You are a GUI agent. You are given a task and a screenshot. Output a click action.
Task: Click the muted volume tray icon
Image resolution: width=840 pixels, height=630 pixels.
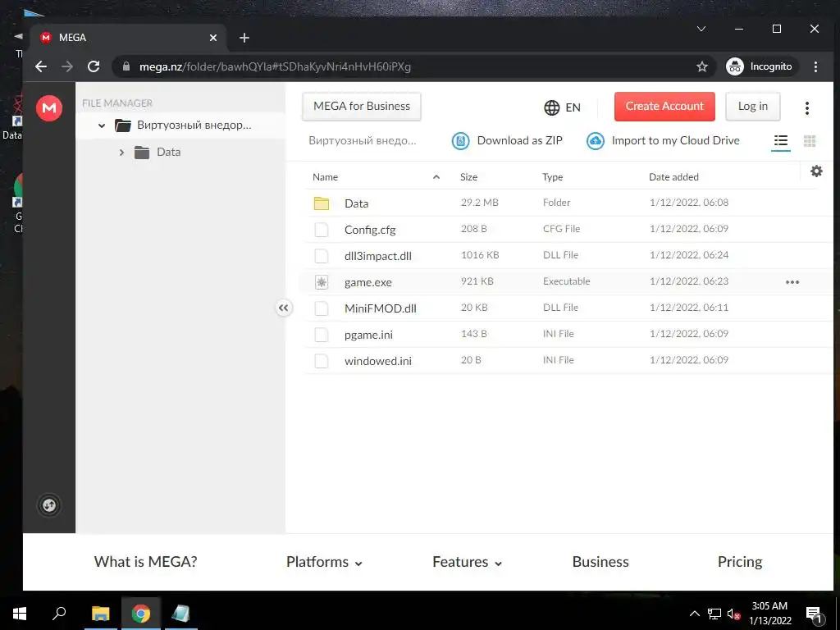(733, 614)
